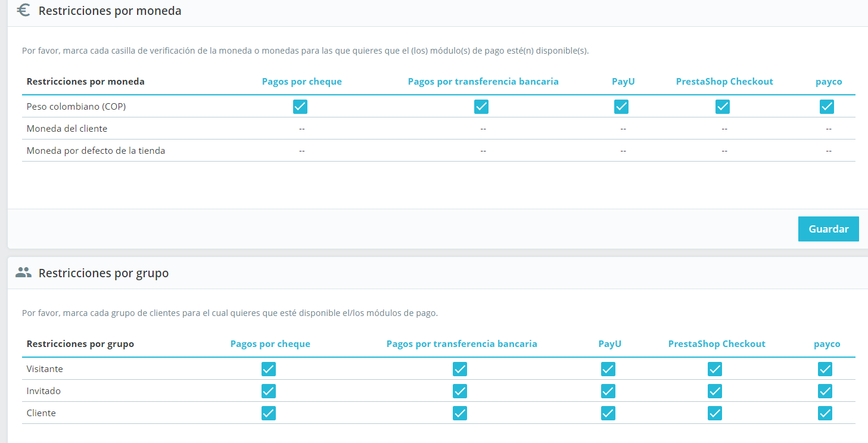The width and height of the screenshot is (868, 443).
Task: Uncheck Pagos por cheque for Peso colombiano
Action: click(300, 107)
